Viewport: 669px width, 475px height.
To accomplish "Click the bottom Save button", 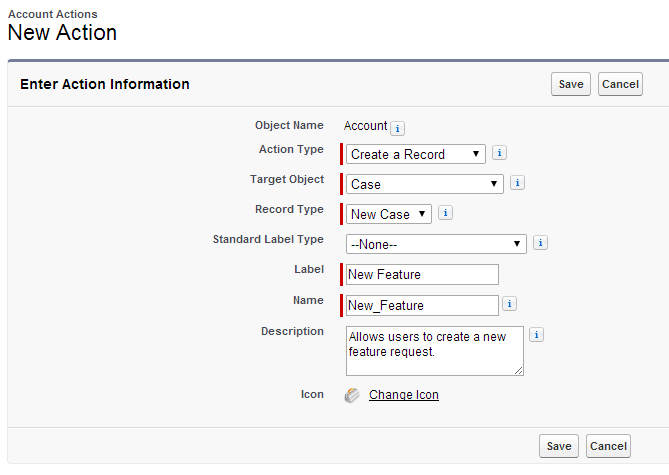I will (558, 446).
